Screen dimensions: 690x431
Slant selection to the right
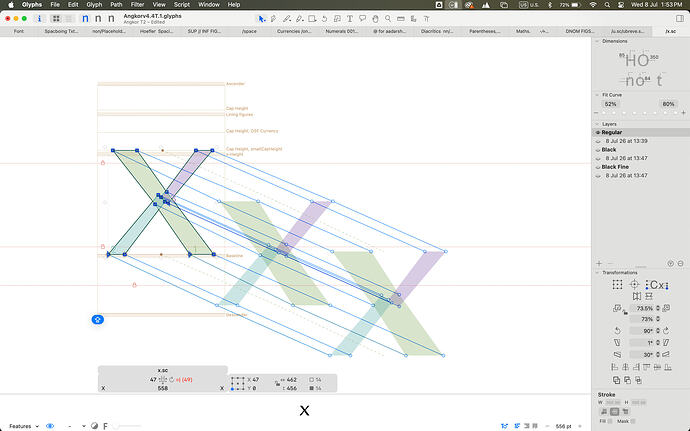[666, 343]
